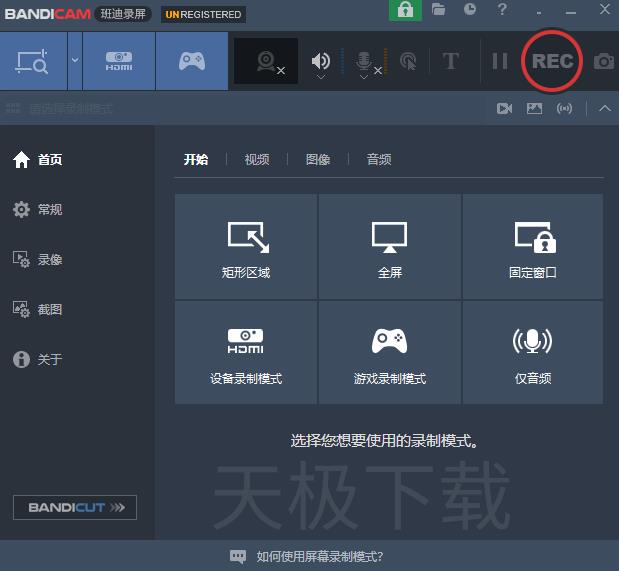The height and width of the screenshot is (571, 619).
Task: Open 录像 settings in the sidebar
Action: [x=38, y=259]
